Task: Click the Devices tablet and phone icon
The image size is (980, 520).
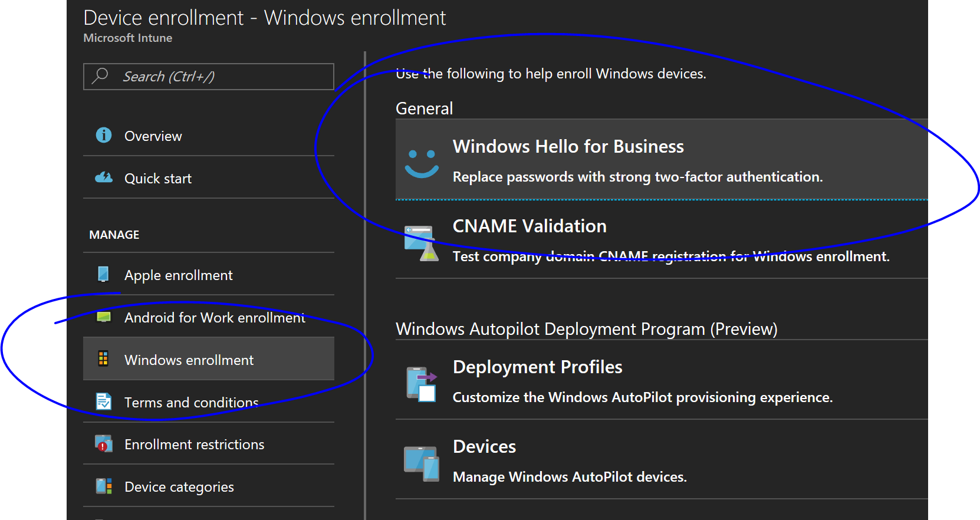Action: coord(422,463)
